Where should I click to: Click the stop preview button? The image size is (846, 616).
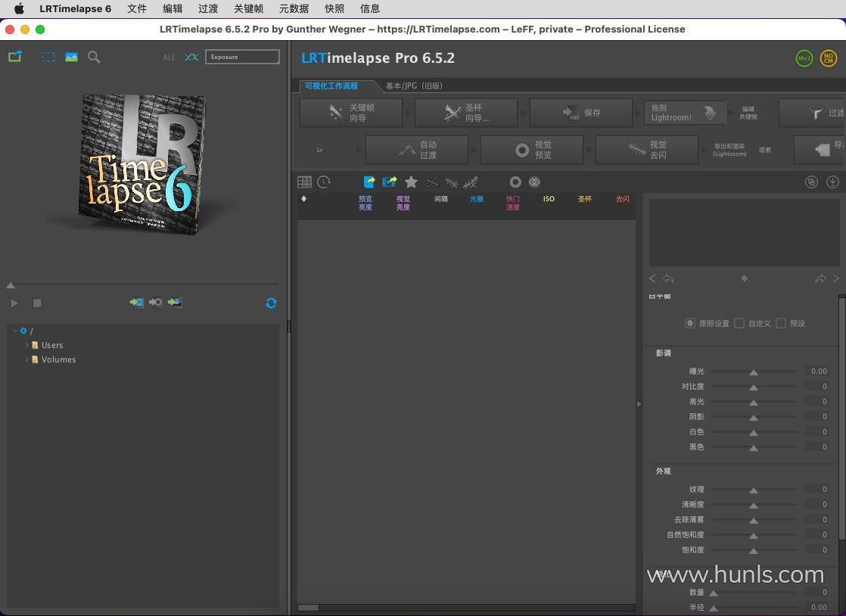(37, 303)
